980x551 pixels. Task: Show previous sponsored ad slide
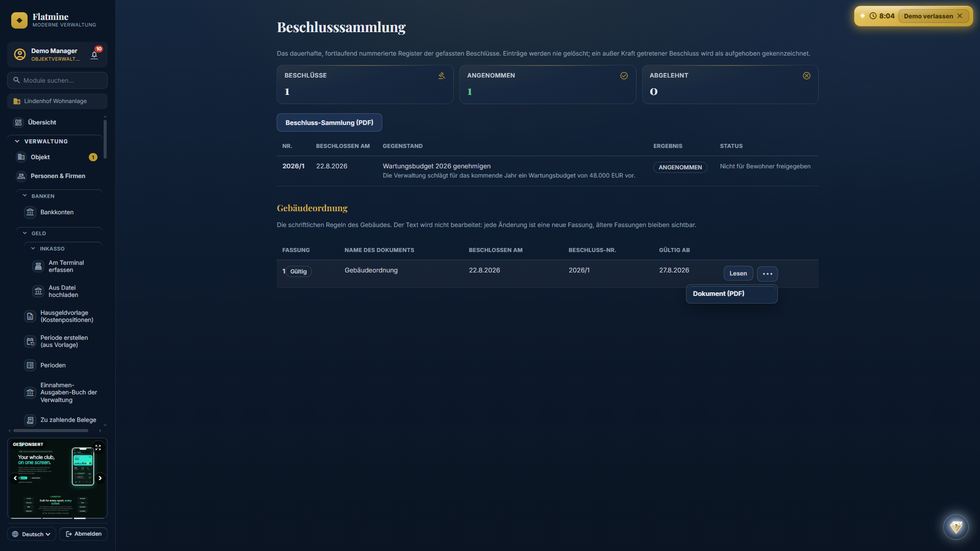[x=15, y=478]
